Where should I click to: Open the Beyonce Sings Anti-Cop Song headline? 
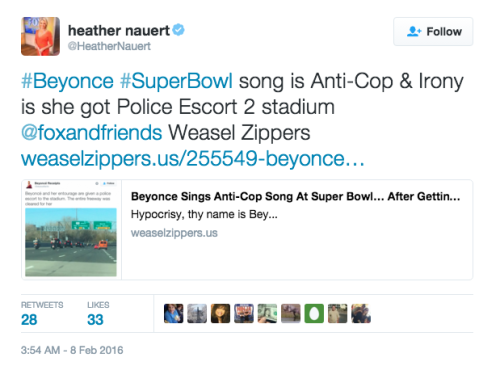coord(295,197)
